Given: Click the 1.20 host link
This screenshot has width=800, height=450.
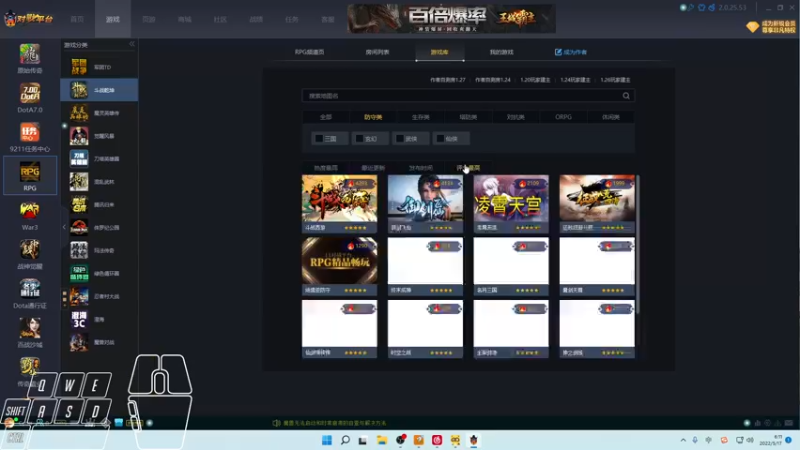Looking at the screenshot, I should coord(535,80).
